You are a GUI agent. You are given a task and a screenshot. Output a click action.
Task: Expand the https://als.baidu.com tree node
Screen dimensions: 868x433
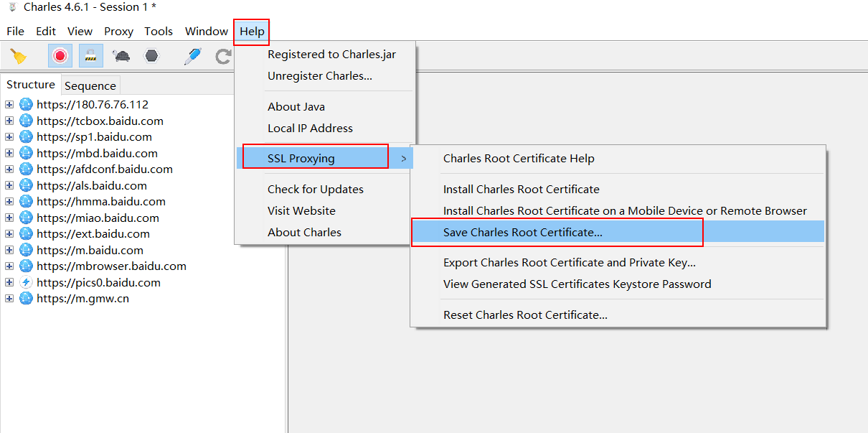tap(9, 185)
